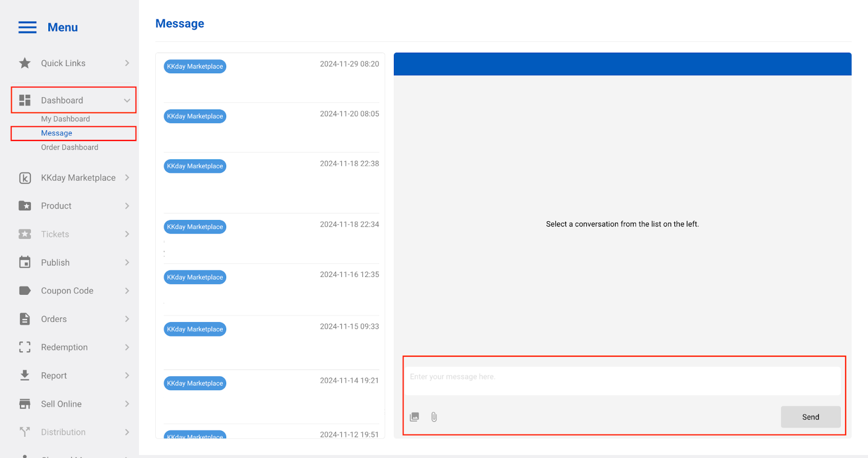Open conversation dated 2024-11-20 08:05

(x=271, y=128)
